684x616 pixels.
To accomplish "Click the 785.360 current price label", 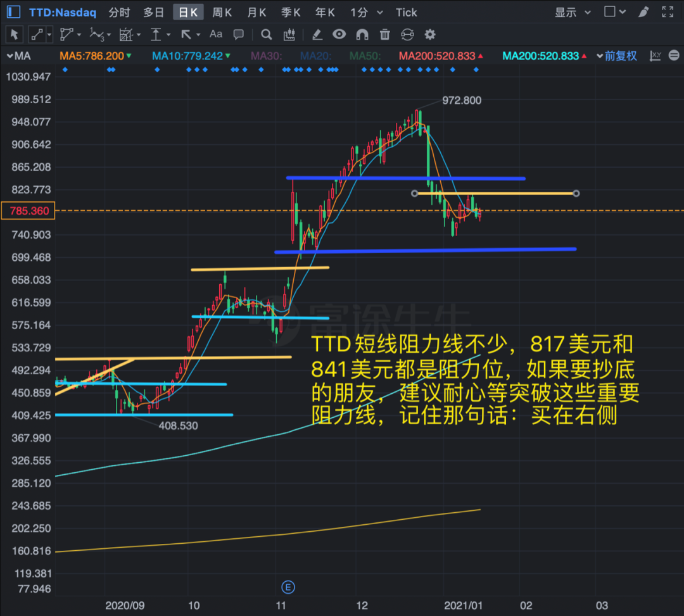I will tap(28, 211).
